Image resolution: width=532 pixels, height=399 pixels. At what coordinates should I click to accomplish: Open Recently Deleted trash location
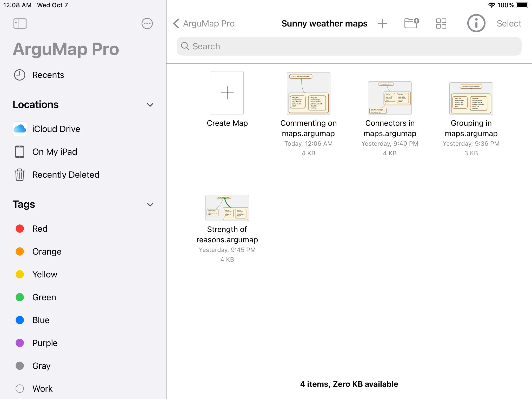pyautogui.click(x=66, y=175)
